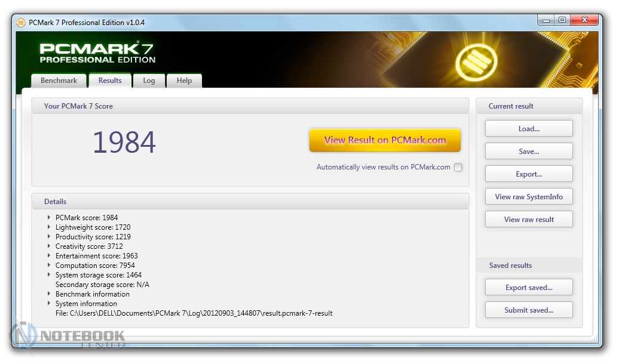Expand the Computation score entry
619x364 pixels.
49,266
